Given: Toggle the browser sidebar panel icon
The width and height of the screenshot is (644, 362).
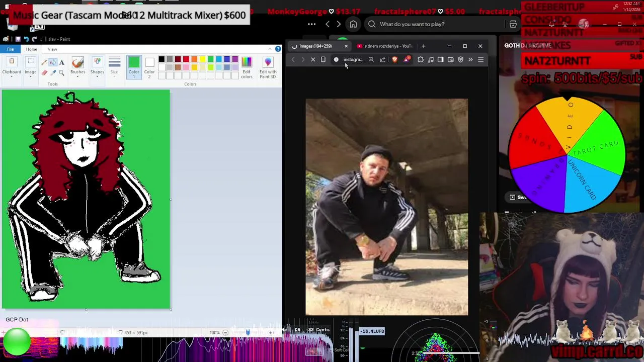Looking at the screenshot, I should coord(441,60).
